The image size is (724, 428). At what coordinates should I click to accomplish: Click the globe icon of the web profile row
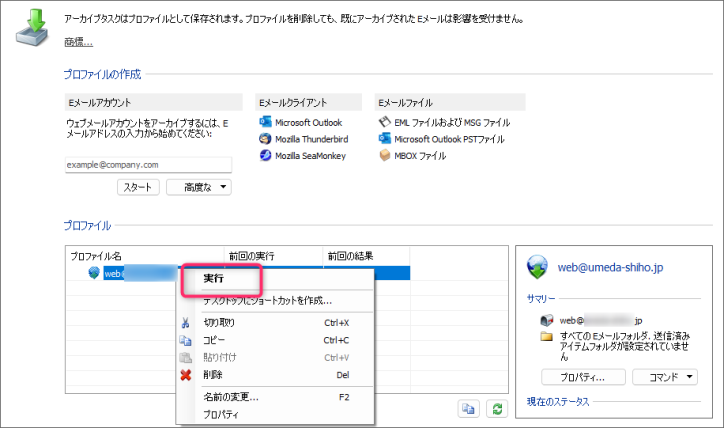pos(94,273)
